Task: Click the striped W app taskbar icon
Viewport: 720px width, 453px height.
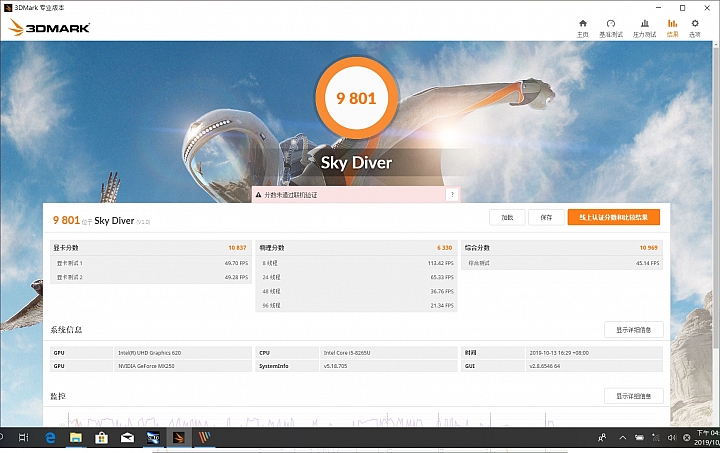Action: pos(204,438)
